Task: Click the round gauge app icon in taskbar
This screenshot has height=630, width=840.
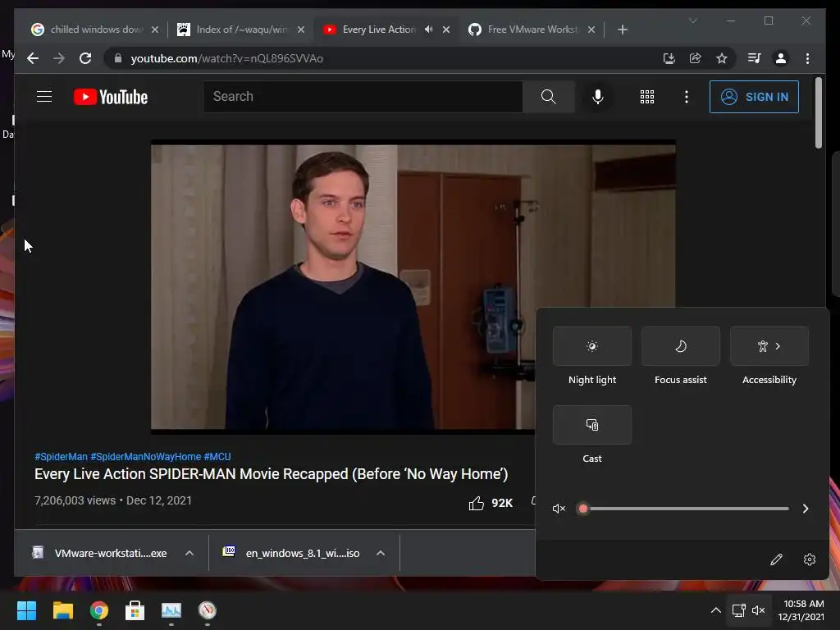Action: coord(208,610)
